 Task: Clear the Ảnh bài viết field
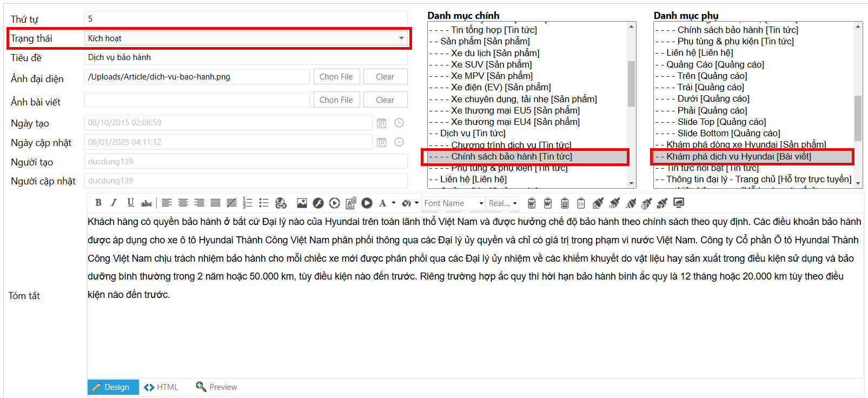(385, 100)
